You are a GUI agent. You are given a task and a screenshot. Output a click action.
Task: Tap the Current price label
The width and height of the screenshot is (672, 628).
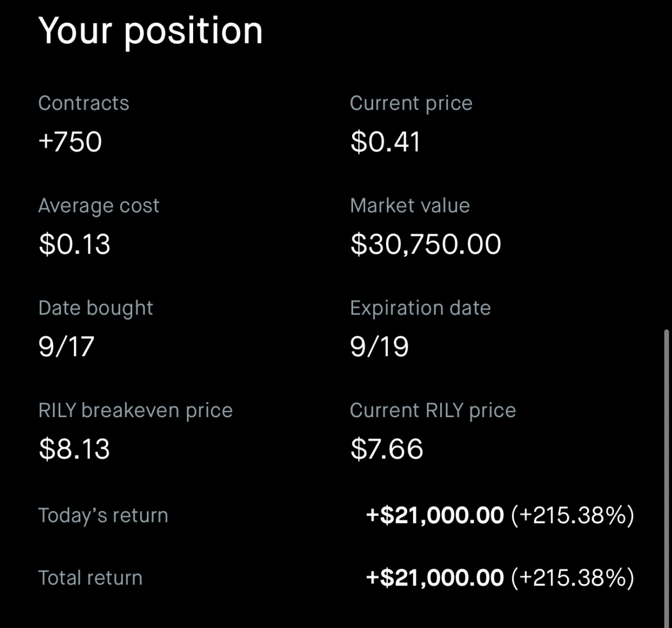(411, 103)
